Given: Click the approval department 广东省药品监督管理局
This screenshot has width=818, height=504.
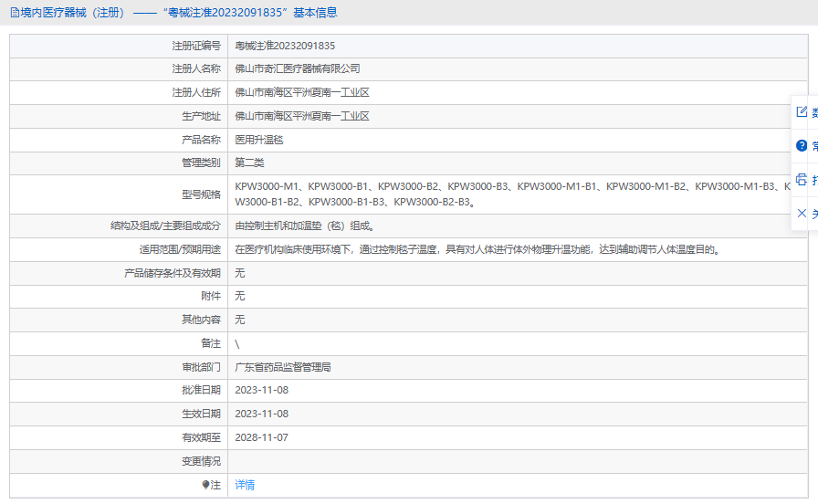Looking at the screenshot, I should click(x=283, y=367).
